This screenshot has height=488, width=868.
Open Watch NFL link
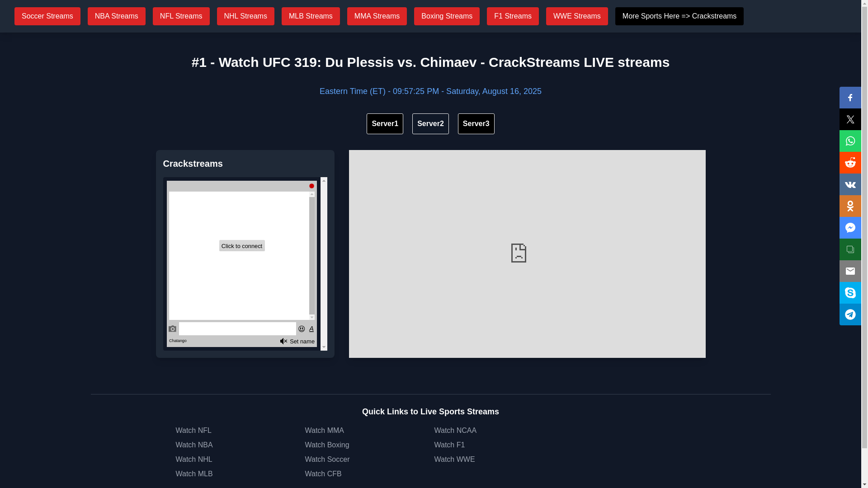coord(193,431)
